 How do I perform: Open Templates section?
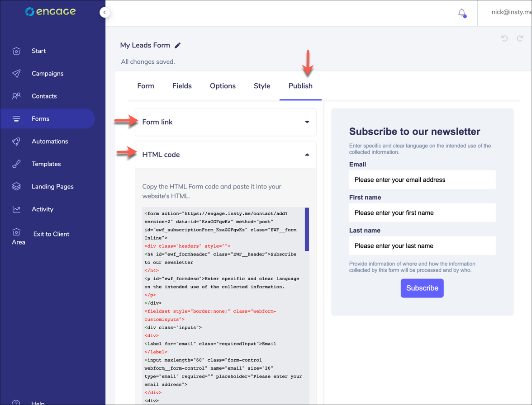pos(46,164)
